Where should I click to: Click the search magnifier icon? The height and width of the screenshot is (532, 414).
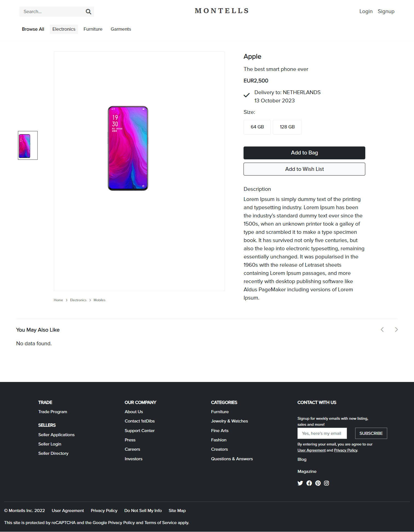(x=88, y=11)
